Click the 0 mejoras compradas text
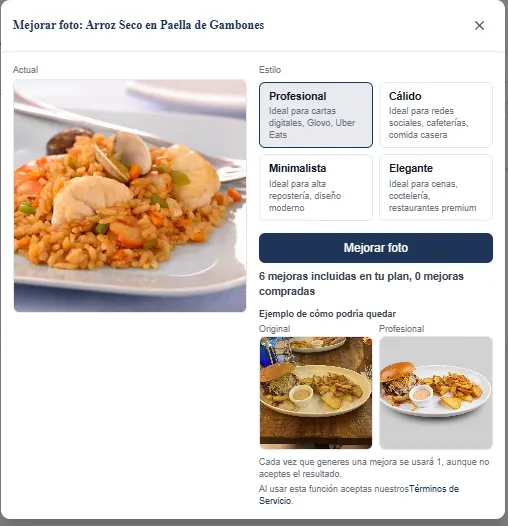This screenshot has width=508, height=526. (x=361, y=284)
